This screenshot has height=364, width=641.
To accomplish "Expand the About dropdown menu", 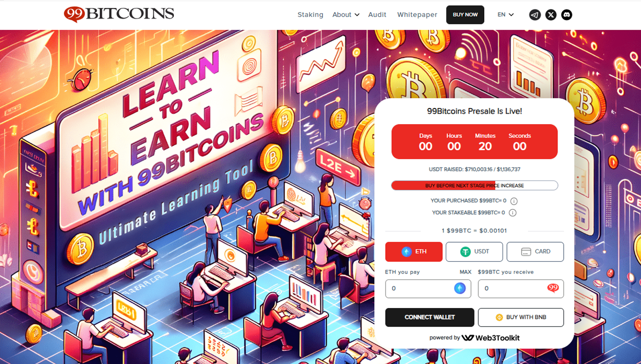I will 346,15.
